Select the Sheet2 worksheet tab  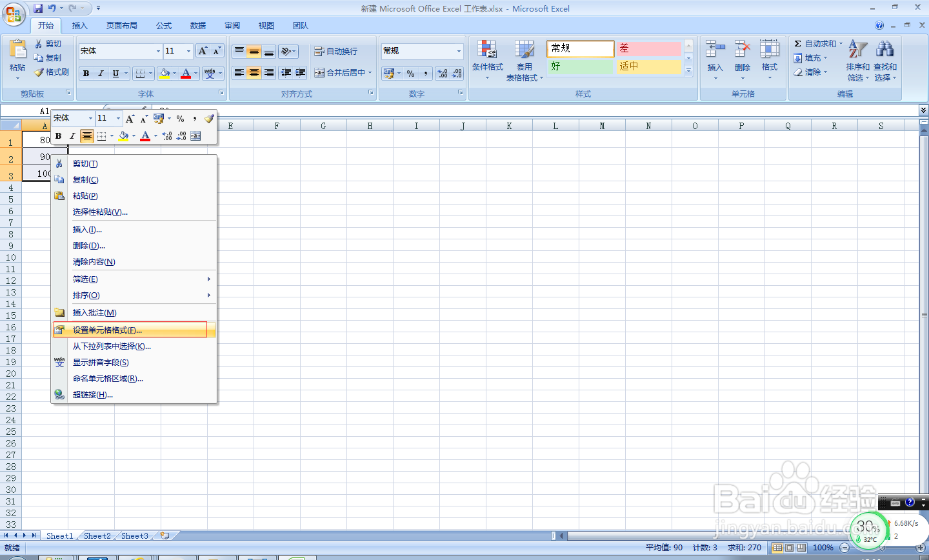(x=97, y=536)
